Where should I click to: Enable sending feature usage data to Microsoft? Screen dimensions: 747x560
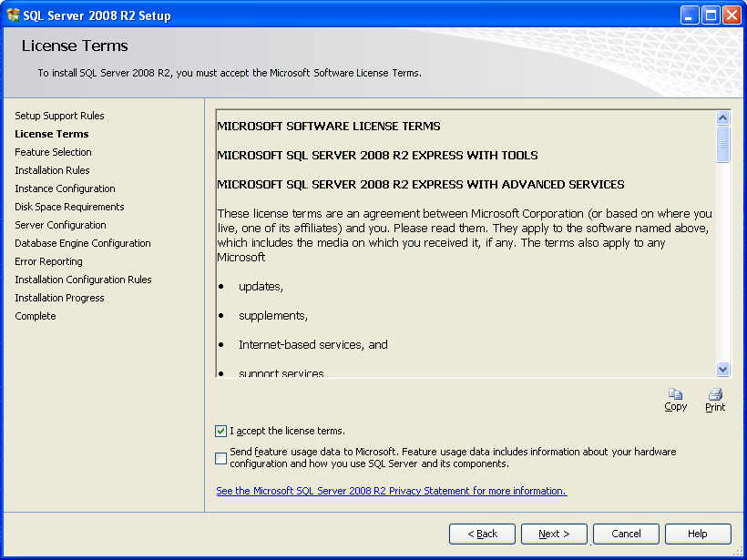click(220, 458)
